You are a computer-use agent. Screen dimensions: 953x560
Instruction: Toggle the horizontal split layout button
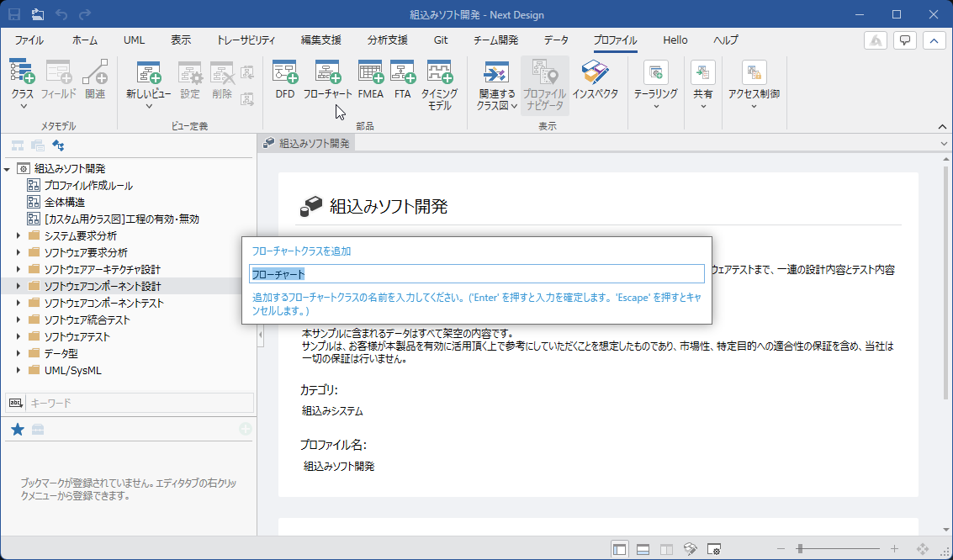643,549
